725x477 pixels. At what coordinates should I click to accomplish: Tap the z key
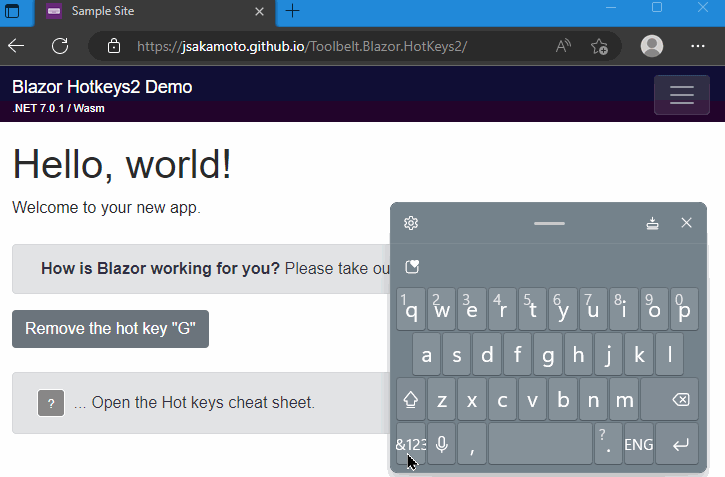tap(442, 399)
